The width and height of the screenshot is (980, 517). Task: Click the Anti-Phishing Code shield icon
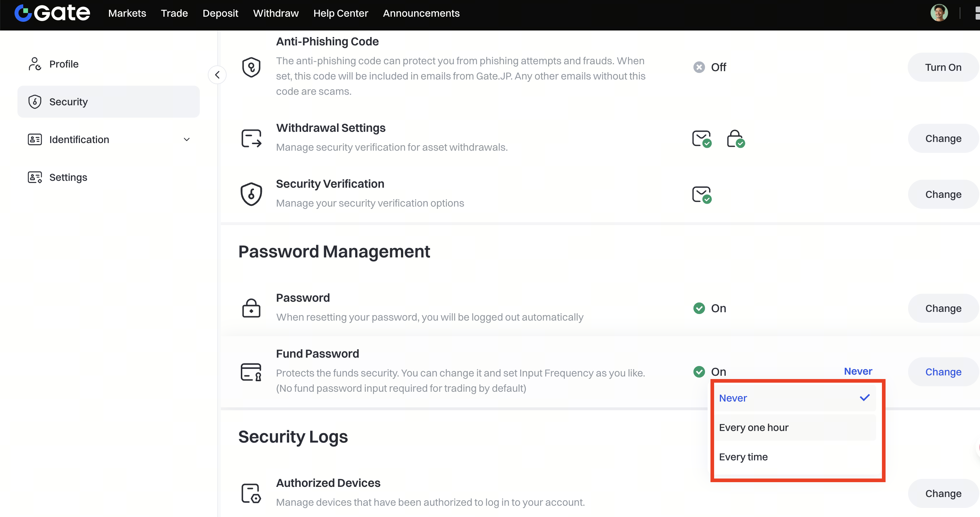tap(251, 67)
